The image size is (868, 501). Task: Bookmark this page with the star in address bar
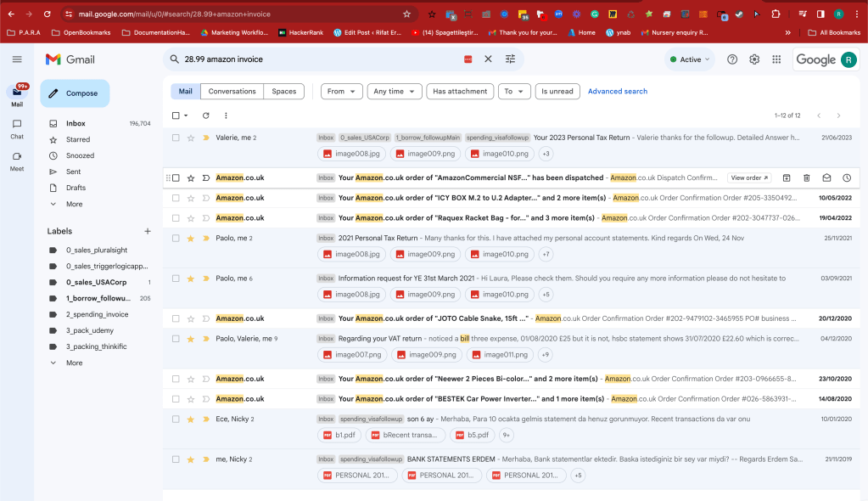[407, 14]
